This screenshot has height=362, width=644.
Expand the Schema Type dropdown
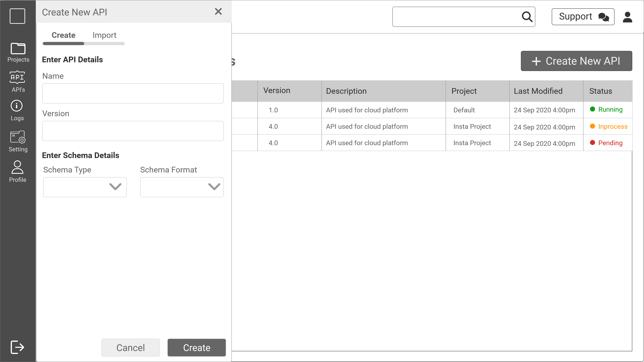[x=85, y=187]
